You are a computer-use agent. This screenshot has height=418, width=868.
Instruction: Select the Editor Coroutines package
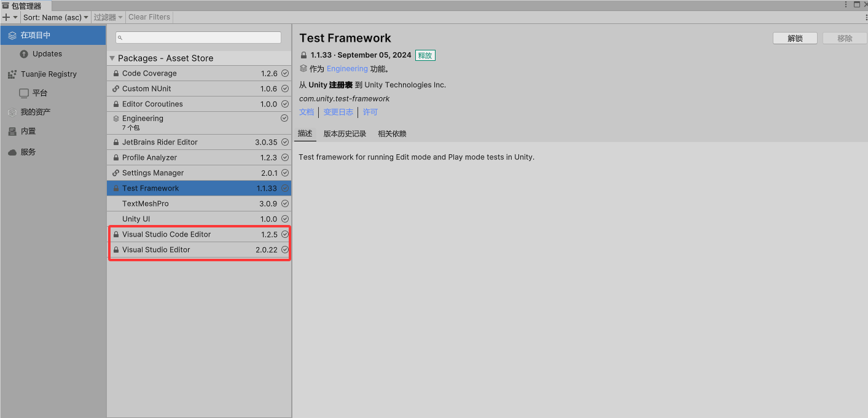click(199, 104)
